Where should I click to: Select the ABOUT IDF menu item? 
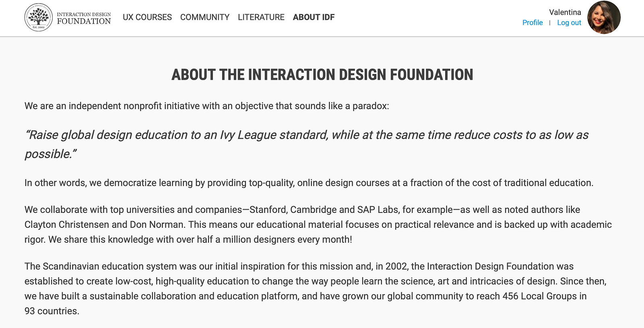[314, 17]
